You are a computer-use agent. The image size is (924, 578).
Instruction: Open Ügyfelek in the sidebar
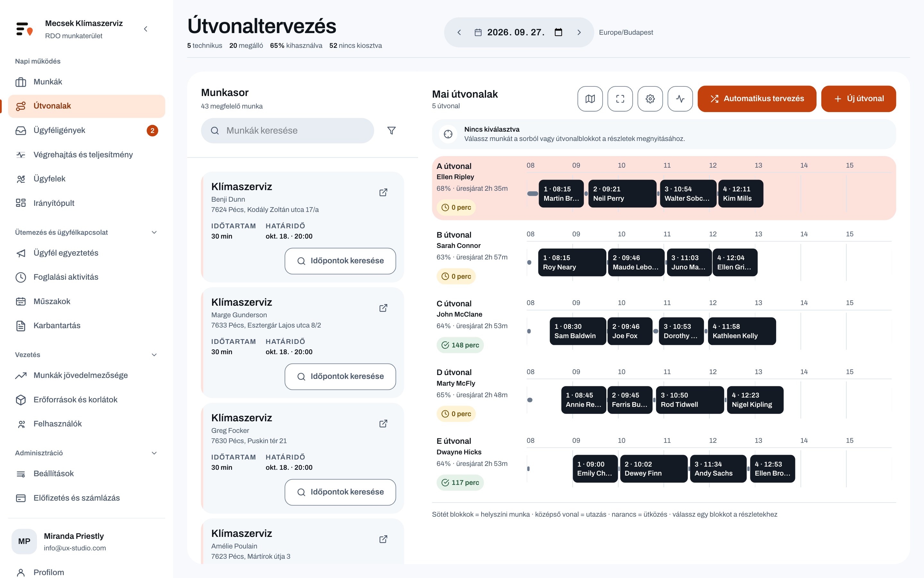coord(86,179)
